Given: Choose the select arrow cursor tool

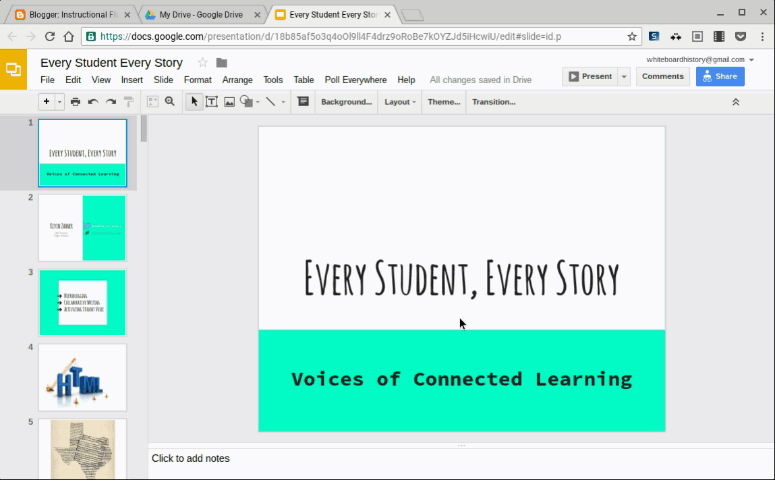Looking at the screenshot, I should (194, 102).
